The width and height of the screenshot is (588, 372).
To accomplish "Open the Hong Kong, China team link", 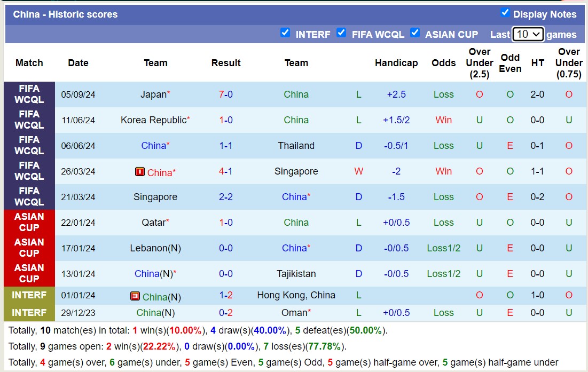I will (296, 295).
